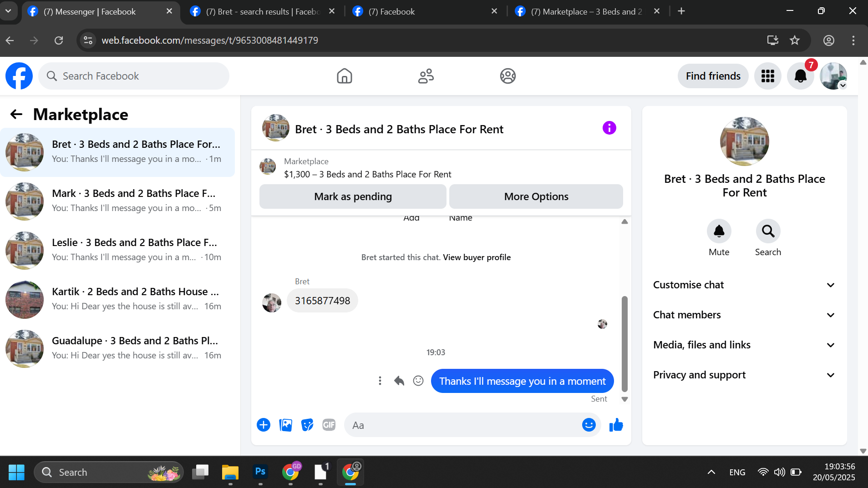Go to Home feed icon
Viewport: 868px width, 488px height.
click(x=345, y=76)
